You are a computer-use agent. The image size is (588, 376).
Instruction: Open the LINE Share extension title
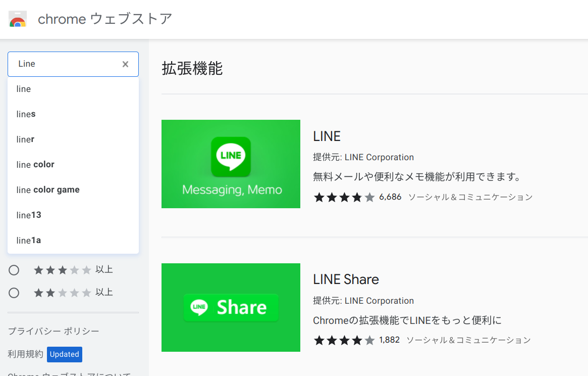coord(346,279)
